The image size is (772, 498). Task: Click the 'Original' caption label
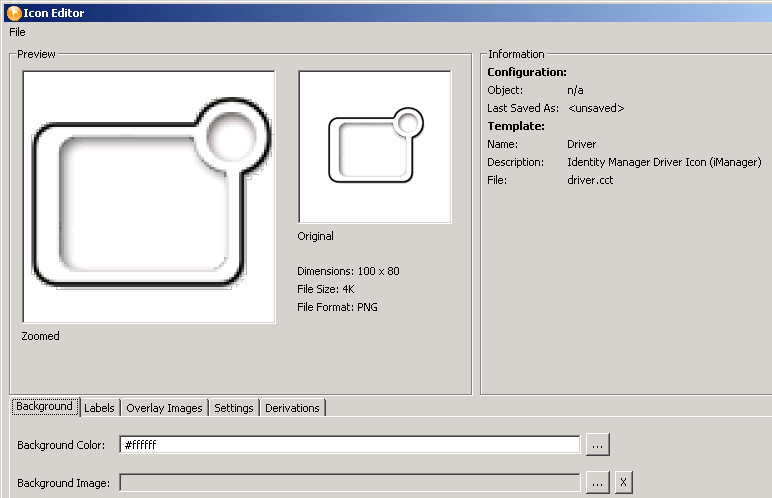point(315,236)
